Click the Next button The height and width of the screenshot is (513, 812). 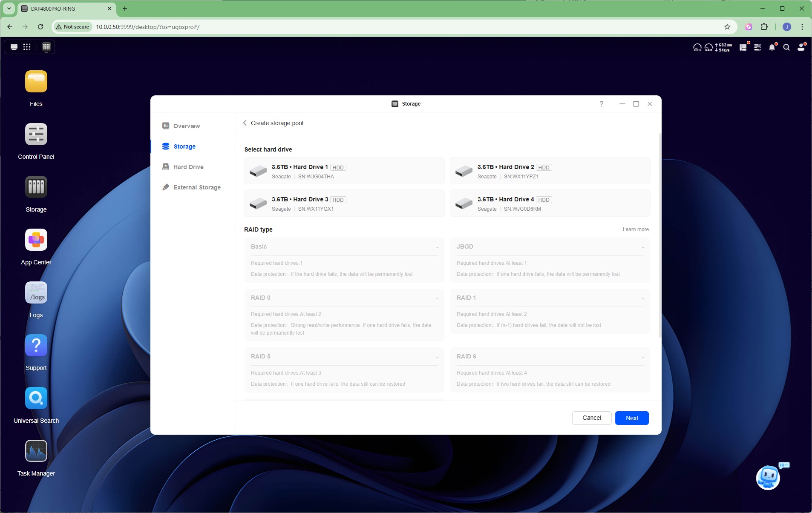tap(632, 418)
